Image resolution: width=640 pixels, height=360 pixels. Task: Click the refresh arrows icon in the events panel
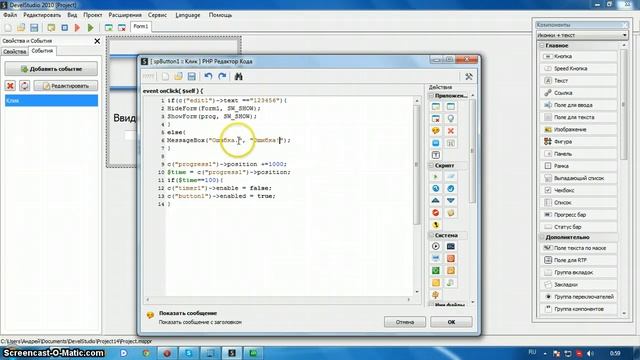coord(24,86)
